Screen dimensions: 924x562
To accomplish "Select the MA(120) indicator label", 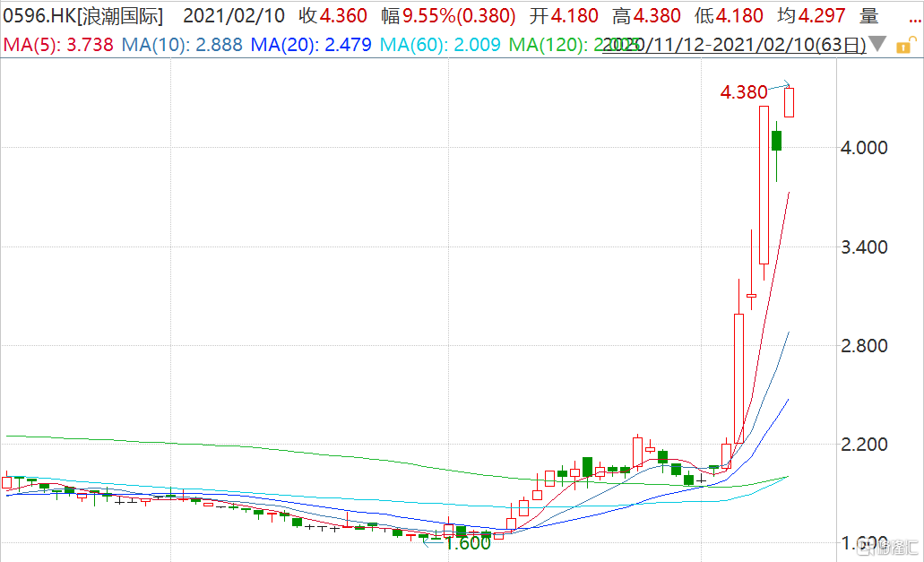I will pyautogui.click(x=549, y=45).
